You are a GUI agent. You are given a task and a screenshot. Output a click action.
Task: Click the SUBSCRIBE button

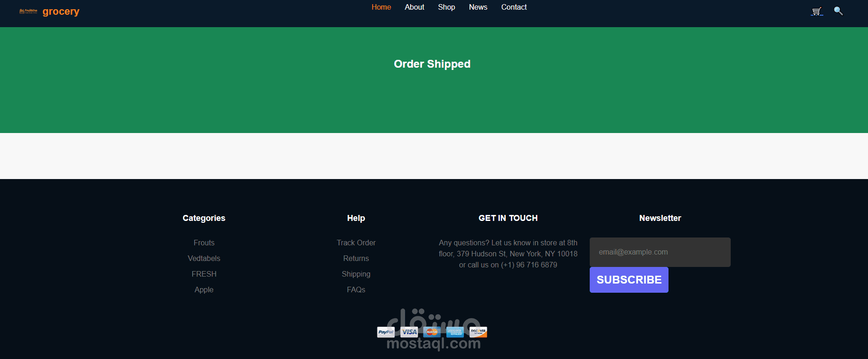[x=629, y=280]
